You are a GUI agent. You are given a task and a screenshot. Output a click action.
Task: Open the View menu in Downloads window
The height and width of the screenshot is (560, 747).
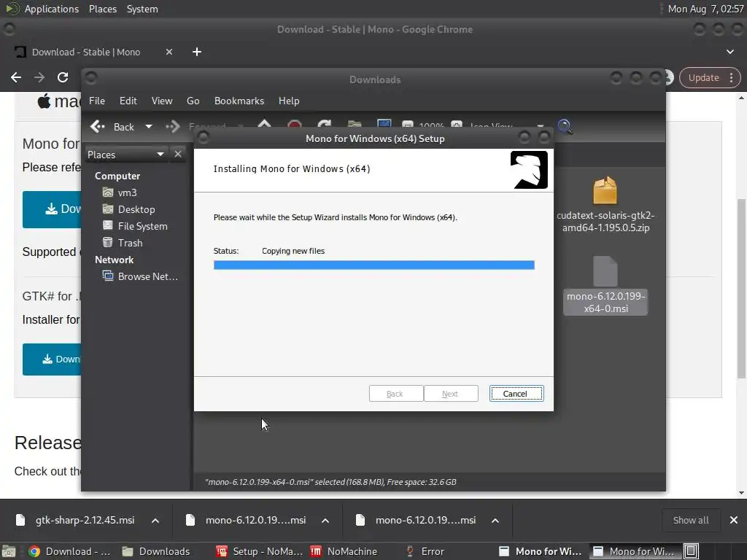pos(162,101)
